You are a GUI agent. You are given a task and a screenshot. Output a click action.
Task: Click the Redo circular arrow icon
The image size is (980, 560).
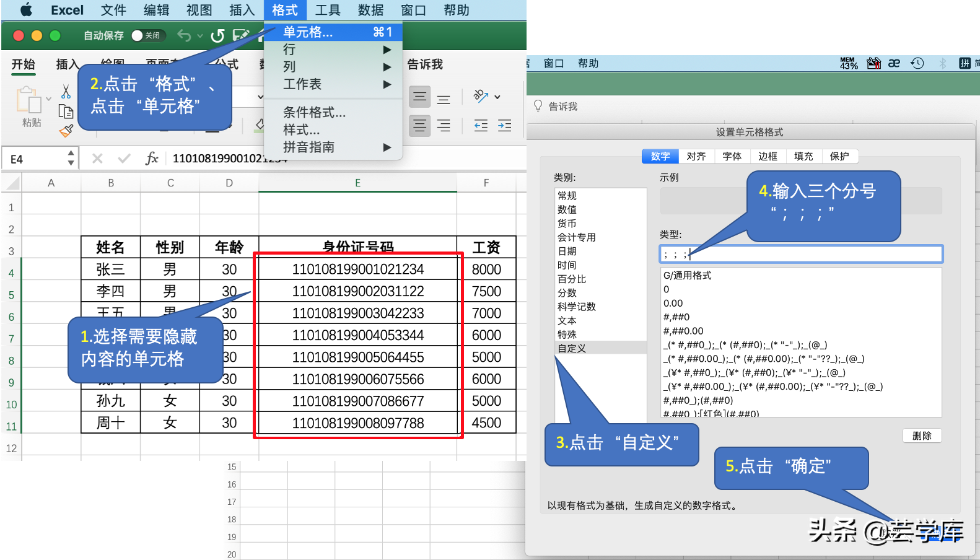point(217,36)
